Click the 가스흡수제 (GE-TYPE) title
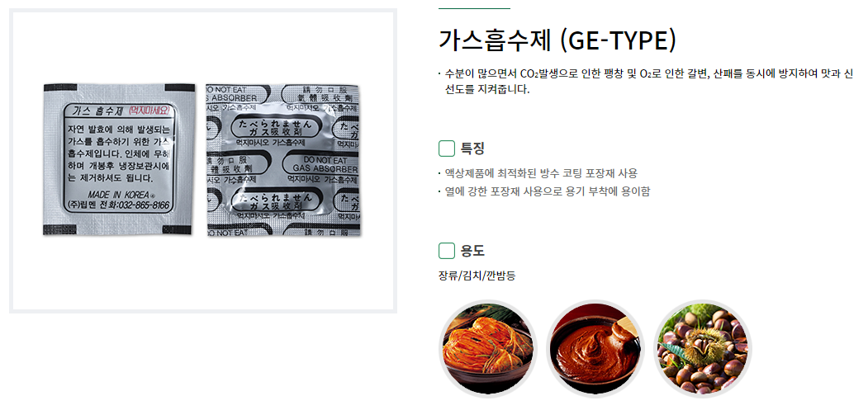868x410 pixels. coord(557,41)
